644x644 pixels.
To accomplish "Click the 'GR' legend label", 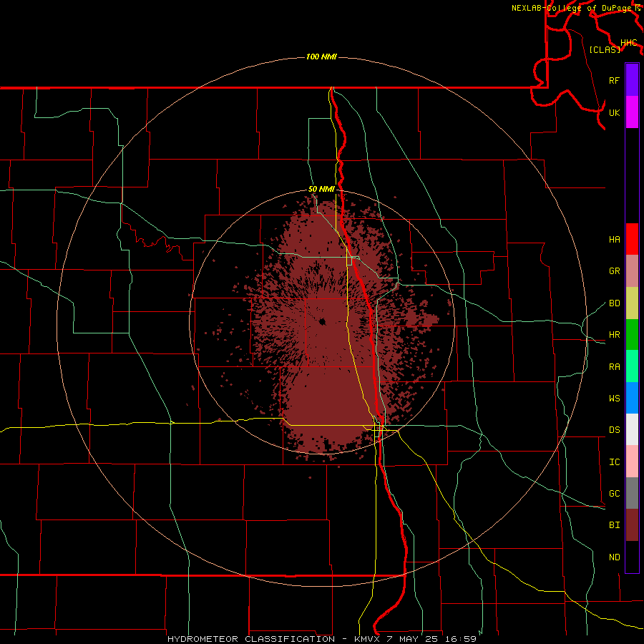I will pyautogui.click(x=614, y=271).
